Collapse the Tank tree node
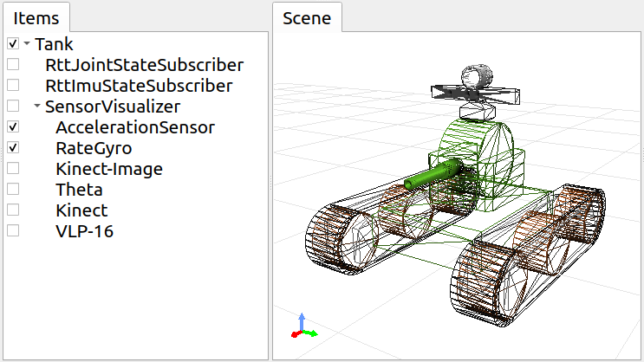 tap(27, 44)
